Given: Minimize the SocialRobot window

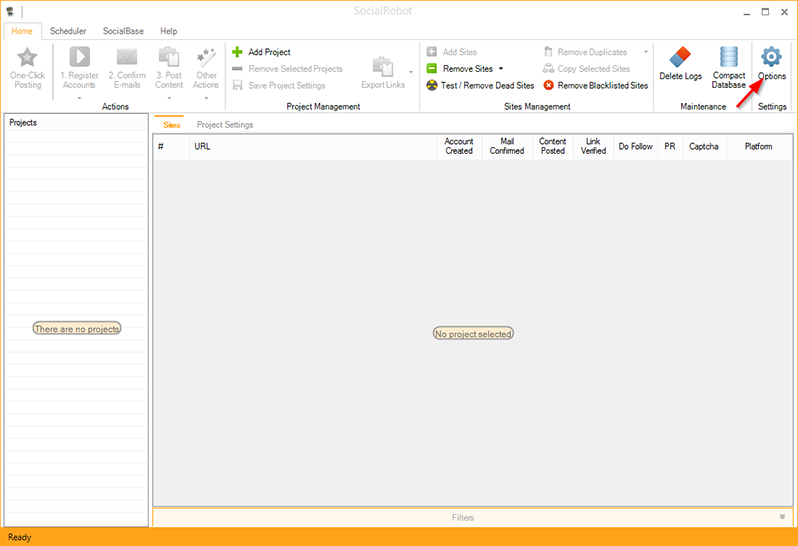Looking at the screenshot, I should 747,12.
